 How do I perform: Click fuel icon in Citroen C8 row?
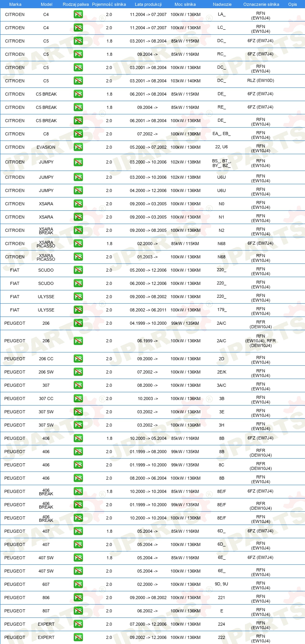[78, 134]
